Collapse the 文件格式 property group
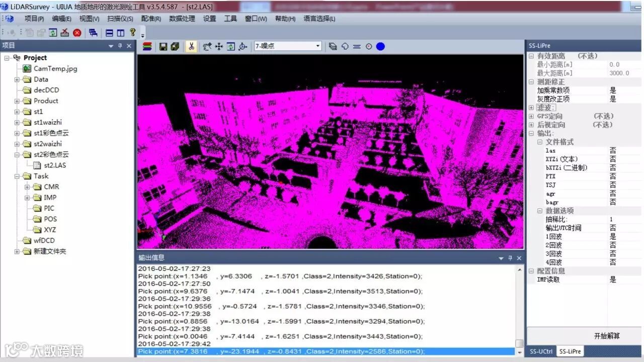 [540, 142]
